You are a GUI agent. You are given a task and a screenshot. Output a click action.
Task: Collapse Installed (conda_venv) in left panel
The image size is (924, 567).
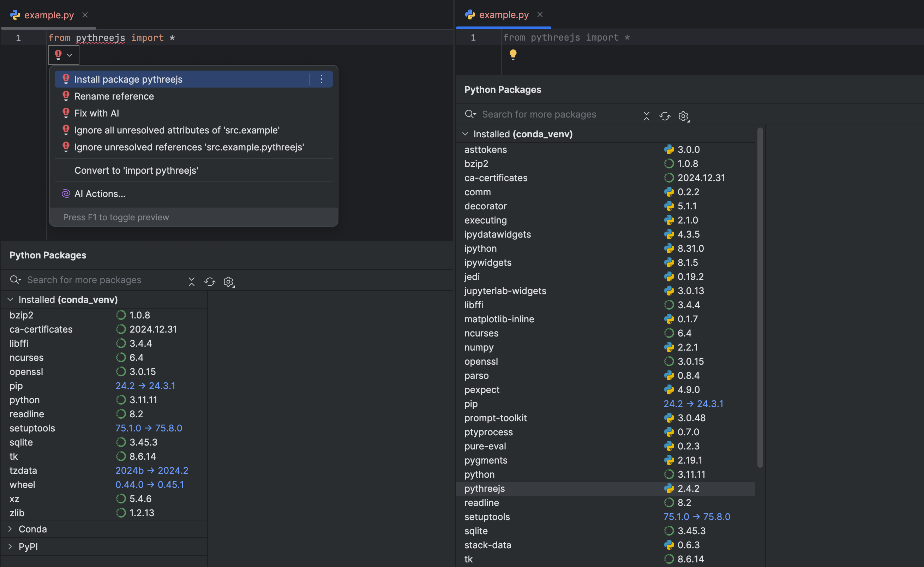[11, 300]
